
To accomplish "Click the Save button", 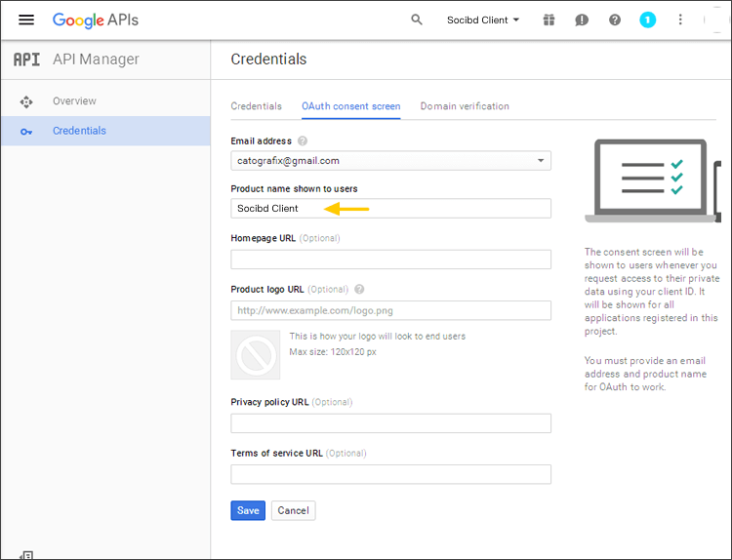I will pos(248,510).
